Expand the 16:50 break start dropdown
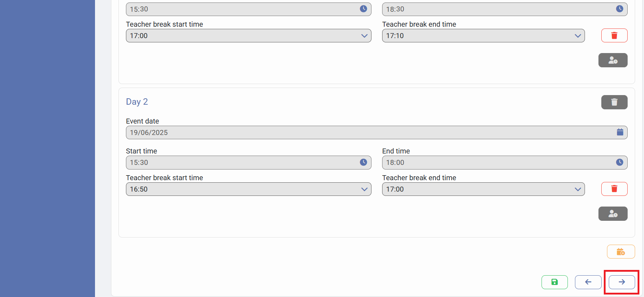 [x=364, y=189]
